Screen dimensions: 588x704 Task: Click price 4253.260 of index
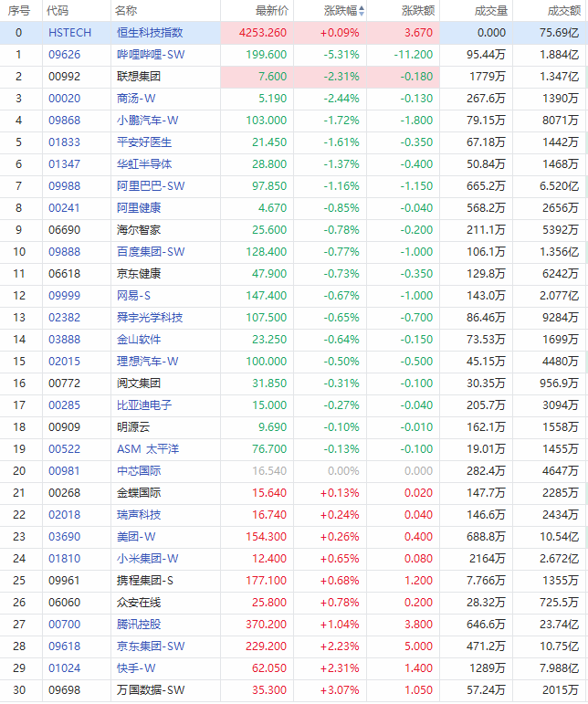(x=263, y=33)
